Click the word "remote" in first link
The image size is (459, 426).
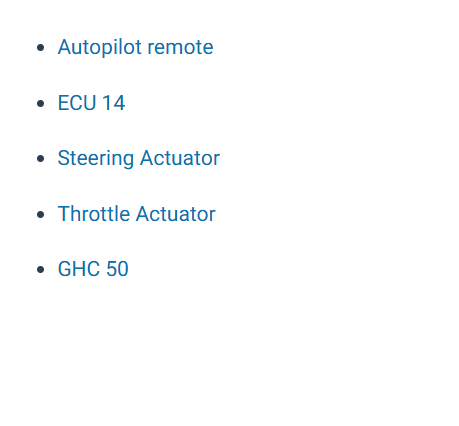[180, 48]
